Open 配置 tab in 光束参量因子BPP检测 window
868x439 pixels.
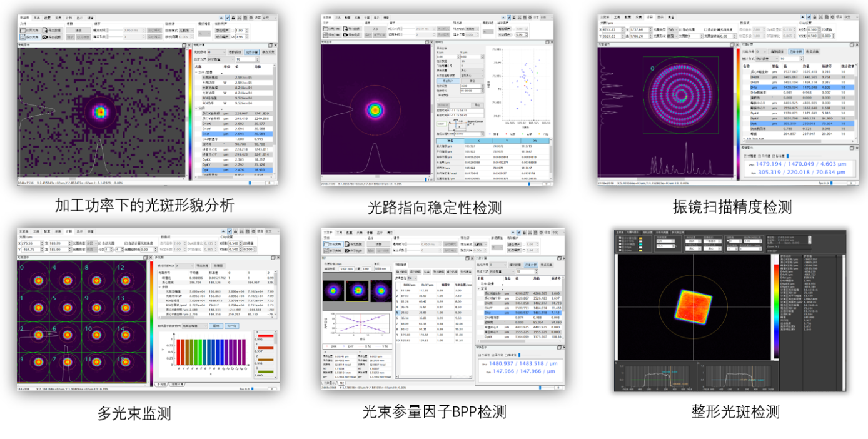click(349, 232)
